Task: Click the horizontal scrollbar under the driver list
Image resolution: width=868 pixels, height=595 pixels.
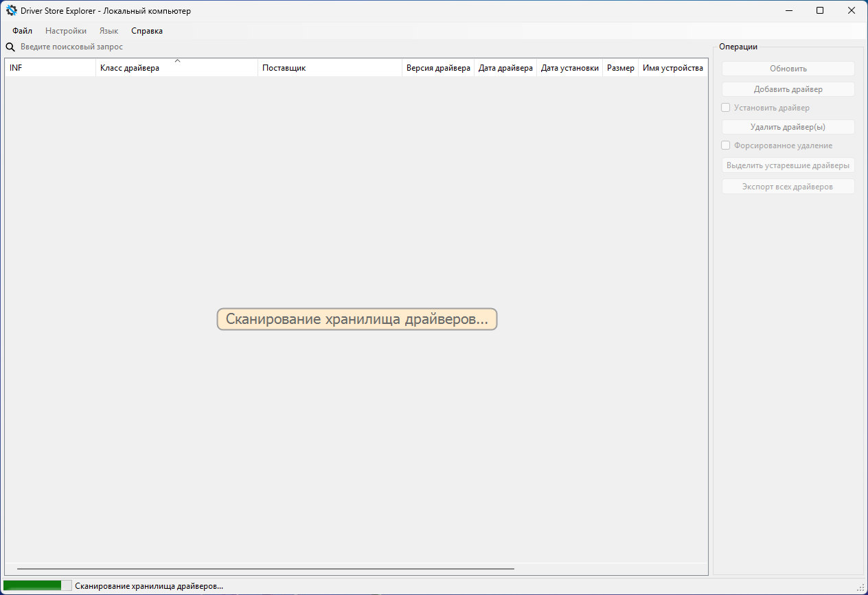Action: tap(265, 569)
